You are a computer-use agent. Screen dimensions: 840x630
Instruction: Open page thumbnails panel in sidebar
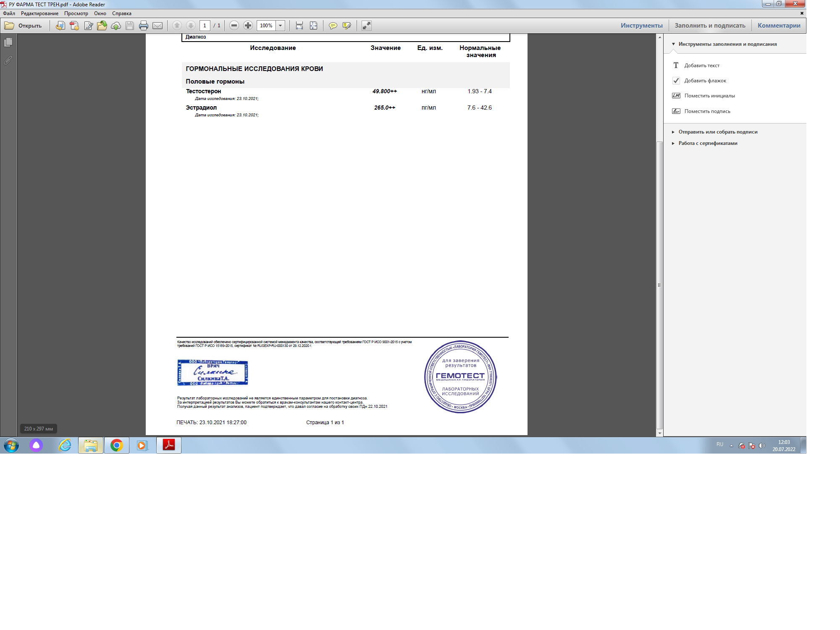click(x=8, y=42)
